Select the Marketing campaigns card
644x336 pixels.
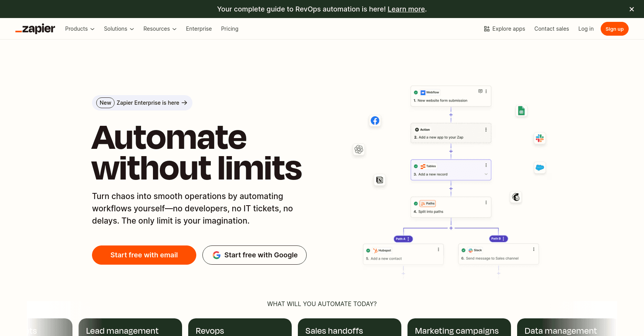point(459,328)
